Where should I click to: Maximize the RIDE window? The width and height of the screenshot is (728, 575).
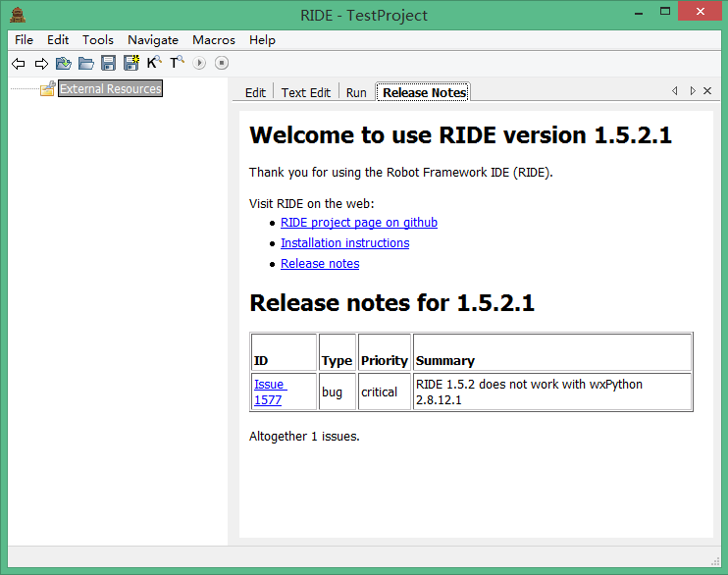(665, 12)
